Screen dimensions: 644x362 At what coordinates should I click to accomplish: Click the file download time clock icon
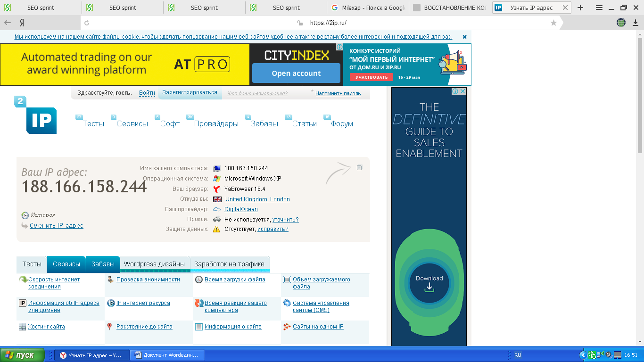pyautogui.click(x=199, y=280)
